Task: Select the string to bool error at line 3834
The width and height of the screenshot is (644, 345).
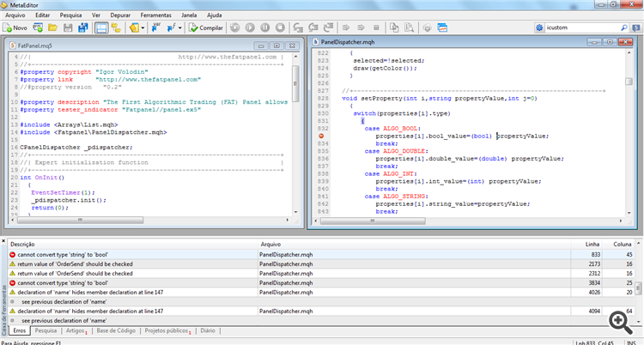Action: click(x=321, y=283)
